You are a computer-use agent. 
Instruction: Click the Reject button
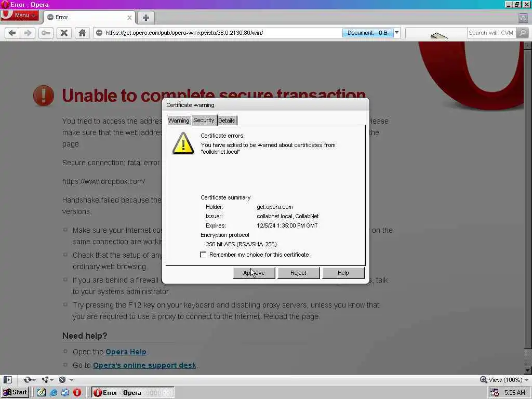click(x=298, y=273)
